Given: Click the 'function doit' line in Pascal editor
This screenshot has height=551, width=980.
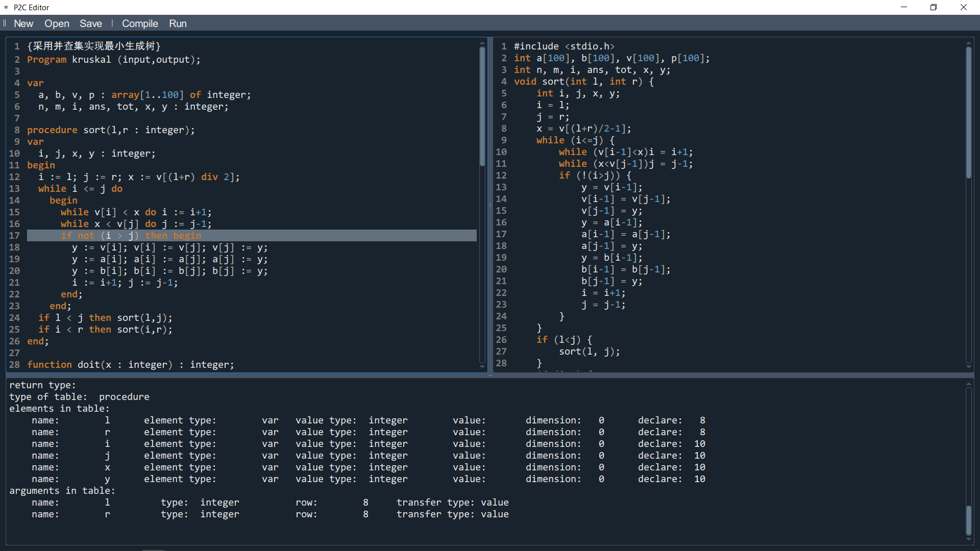Looking at the screenshot, I should pos(130,365).
